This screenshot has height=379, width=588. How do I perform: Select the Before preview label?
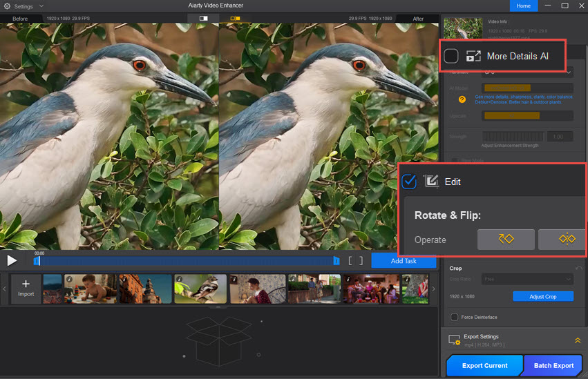pyautogui.click(x=20, y=19)
